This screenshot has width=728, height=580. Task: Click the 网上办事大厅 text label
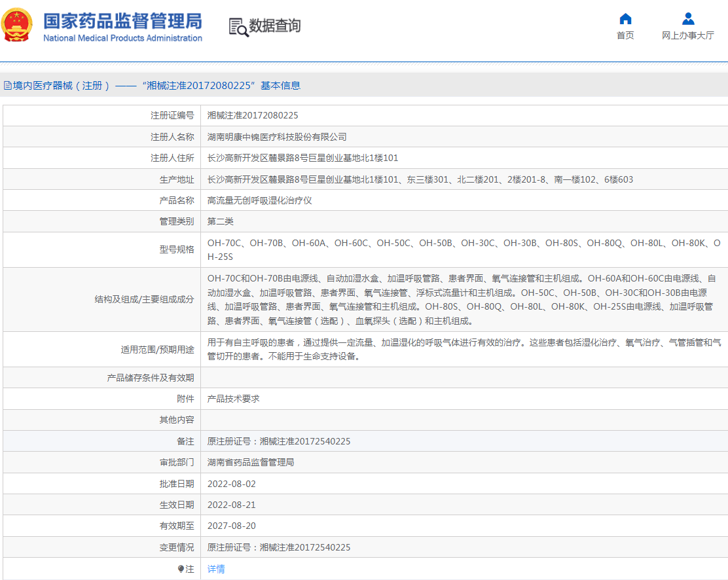687,35
